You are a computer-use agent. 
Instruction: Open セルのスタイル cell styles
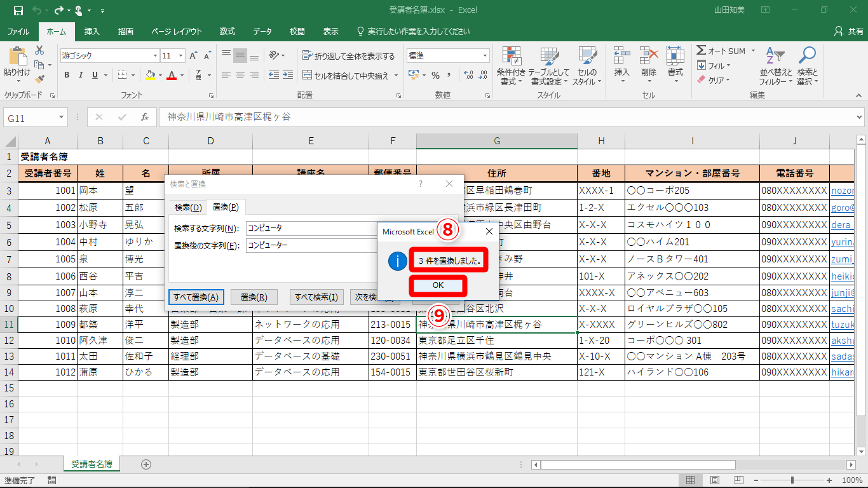(587, 65)
